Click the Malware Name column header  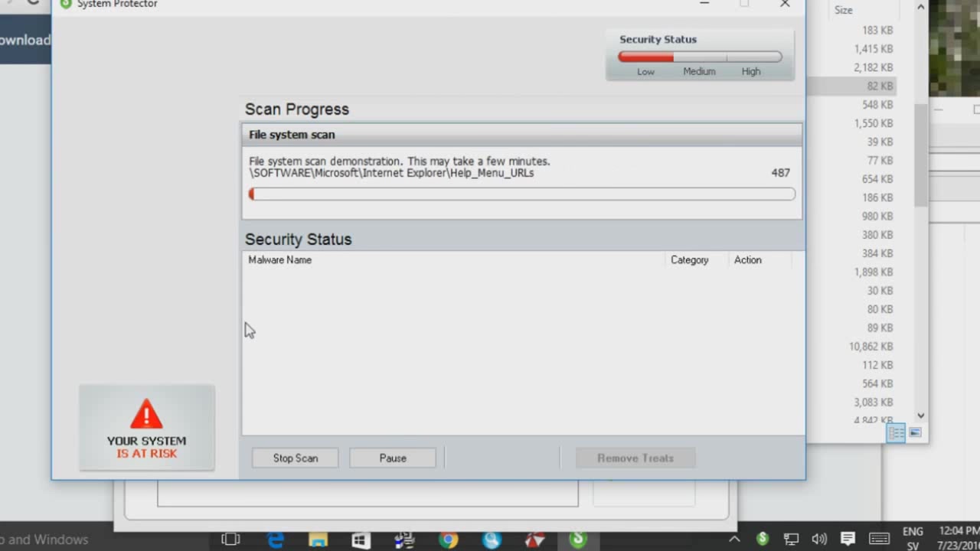280,260
